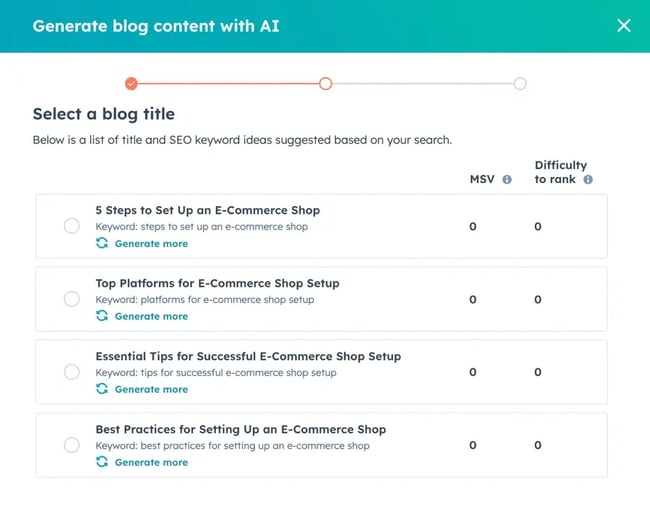Click refresh icon under 5 Steps title
The image size is (650, 514).
point(102,243)
